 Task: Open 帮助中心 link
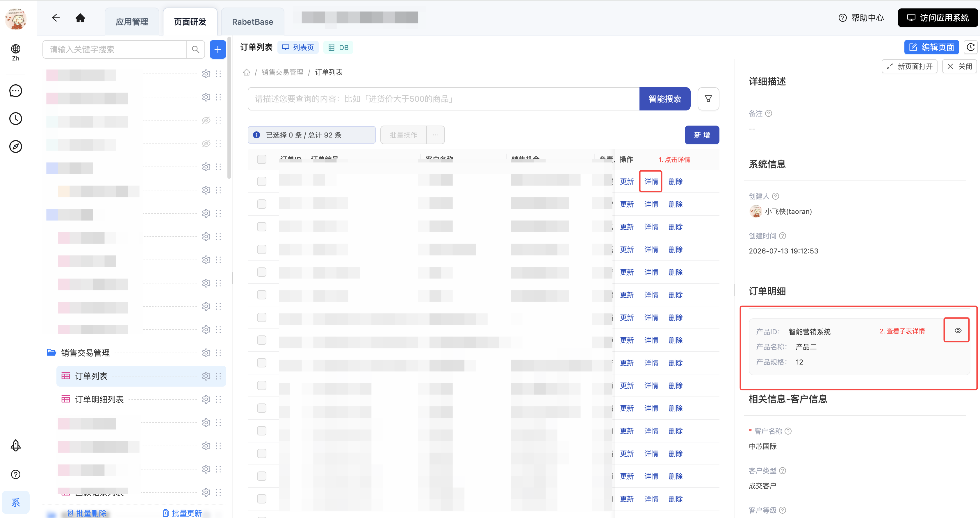(861, 18)
